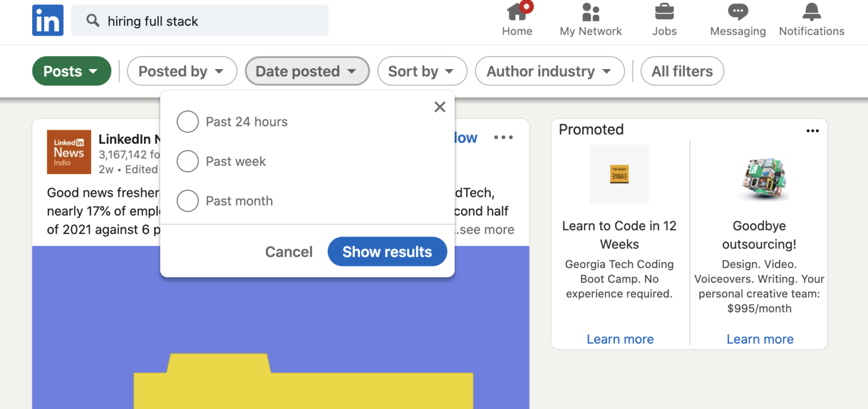The height and width of the screenshot is (409, 868).
Task: Open My Network people icon
Action: 591,12
